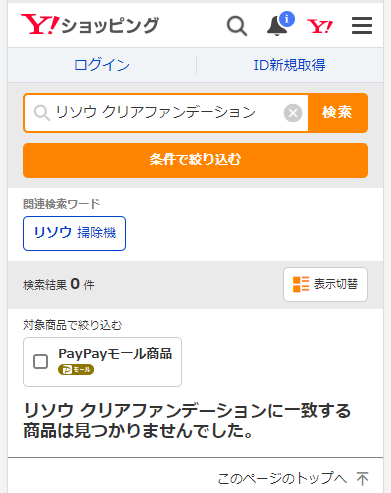The image size is (391, 493).
Task: Expand filters with 条件で絞り込む button
Action: (195, 160)
